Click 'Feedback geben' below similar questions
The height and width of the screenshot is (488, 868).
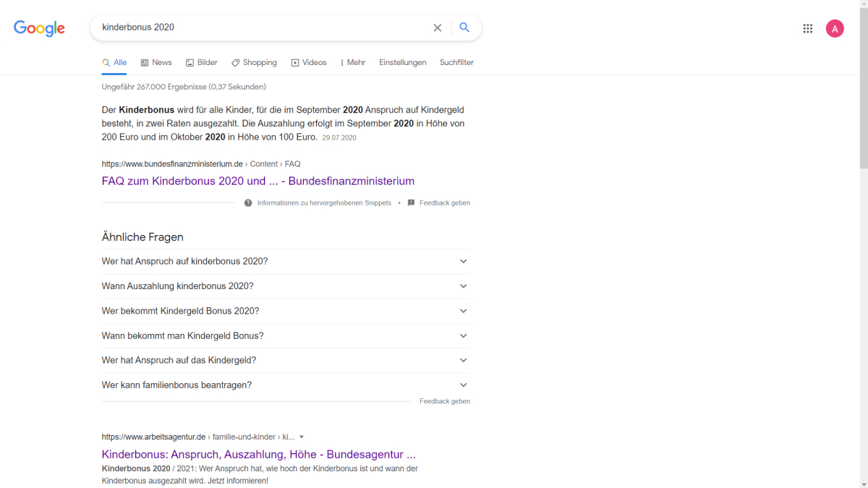[x=445, y=401]
